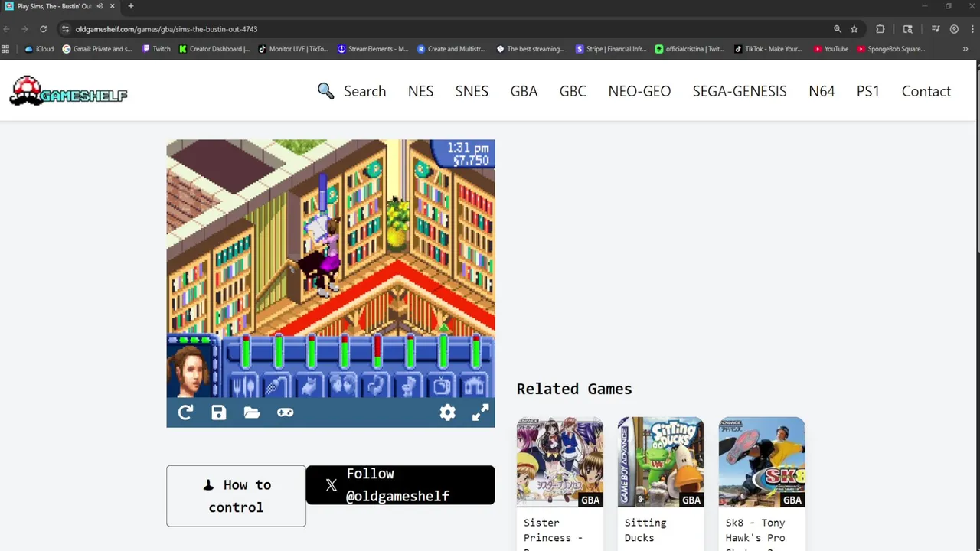Go to the GBC games section
980x551 pixels.
pyautogui.click(x=573, y=91)
